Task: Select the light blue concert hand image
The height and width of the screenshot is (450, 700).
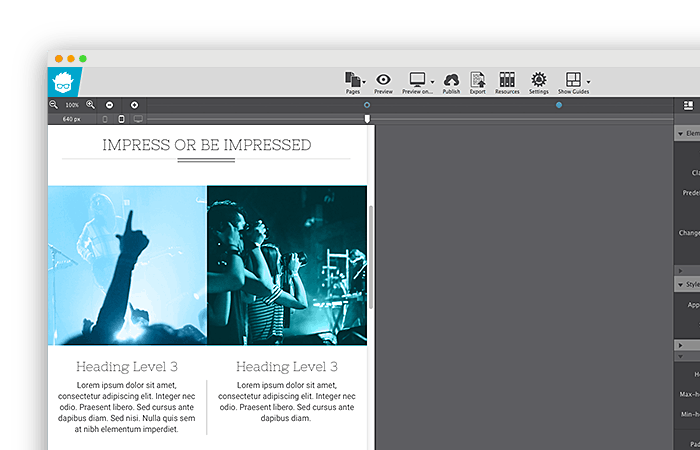Action: (x=127, y=266)
